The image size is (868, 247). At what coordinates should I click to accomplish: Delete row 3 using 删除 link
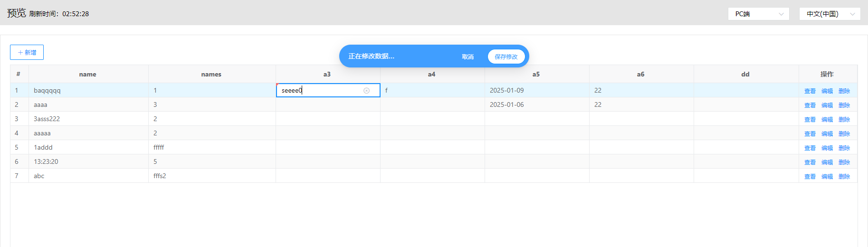tap(844, 119)
